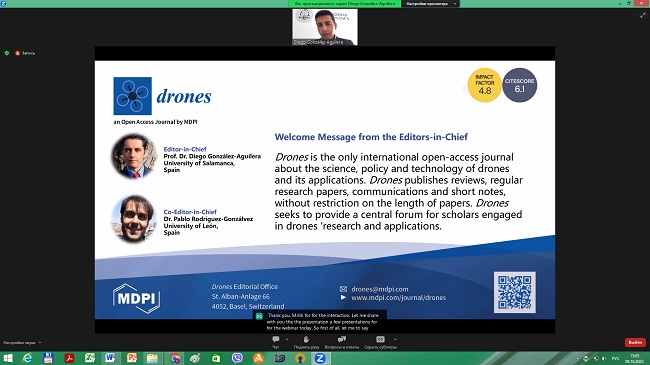Open the camera app in the taskbar

(x=279, y=358)
